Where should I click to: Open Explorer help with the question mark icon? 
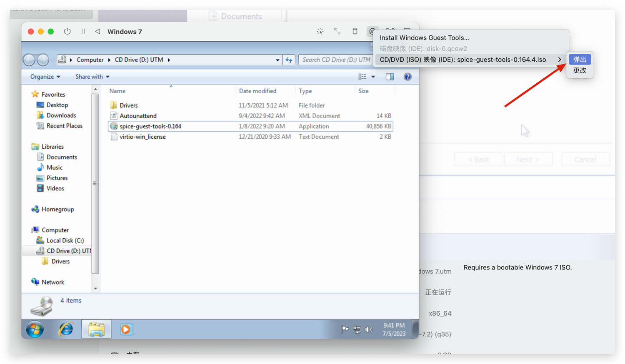(407, 77)
